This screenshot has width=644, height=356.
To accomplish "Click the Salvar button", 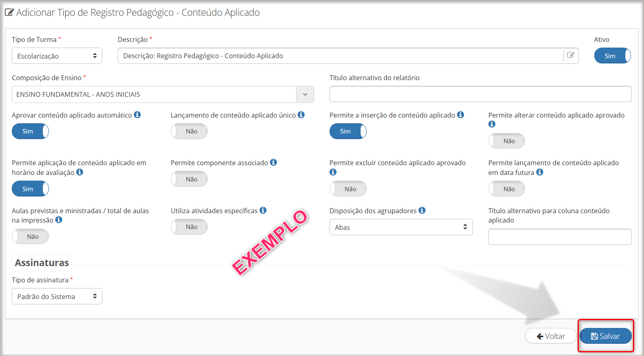I will pos(605,336).
